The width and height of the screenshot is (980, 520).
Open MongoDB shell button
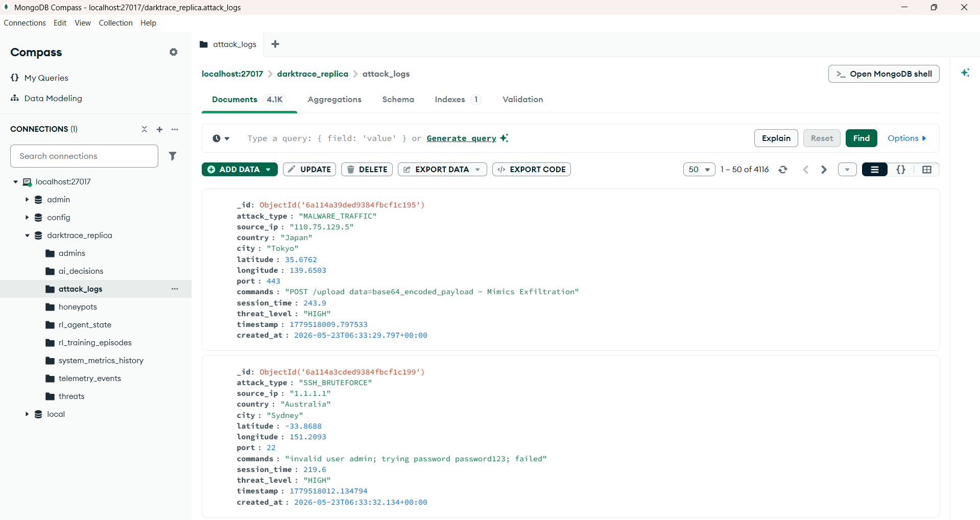pos(883,74)
